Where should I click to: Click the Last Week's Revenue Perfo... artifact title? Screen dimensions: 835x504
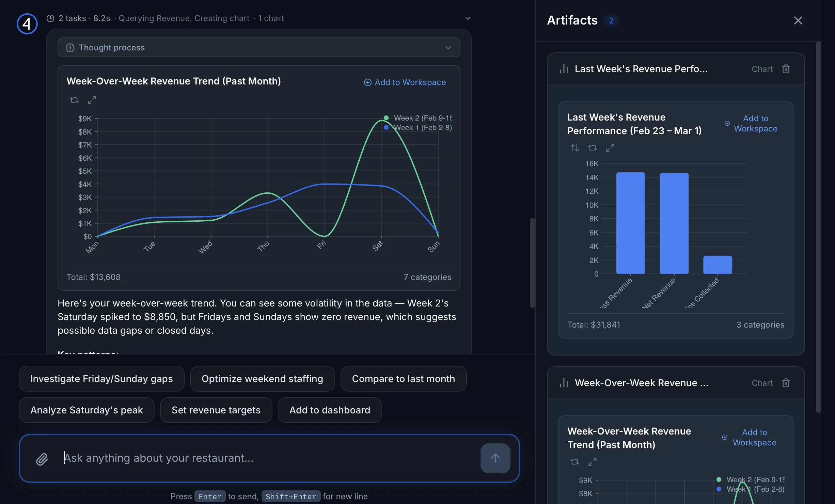641,69
